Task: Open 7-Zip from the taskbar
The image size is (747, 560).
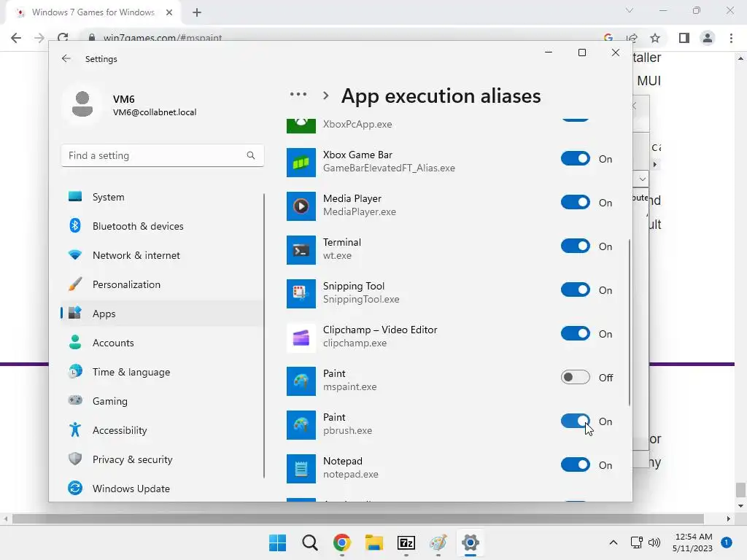Action: tap(406, 542)
